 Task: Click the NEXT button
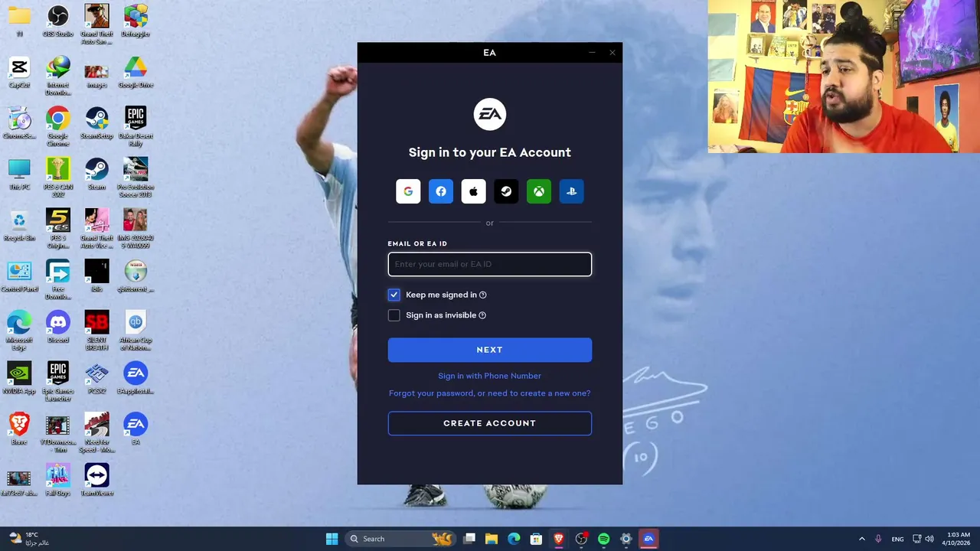[x=490, y=350]
